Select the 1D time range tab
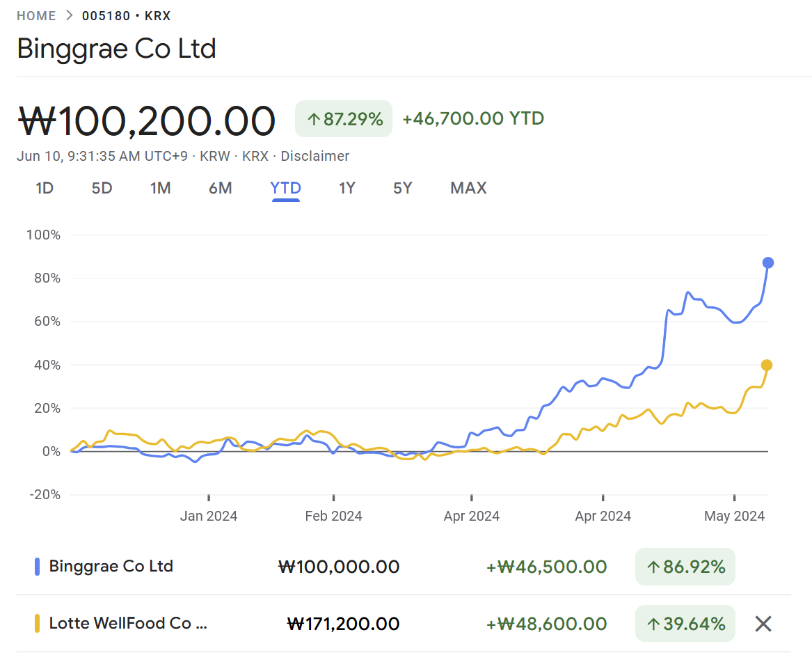The height and width of the screenshot is (669, 812). (x=45, y=188)
